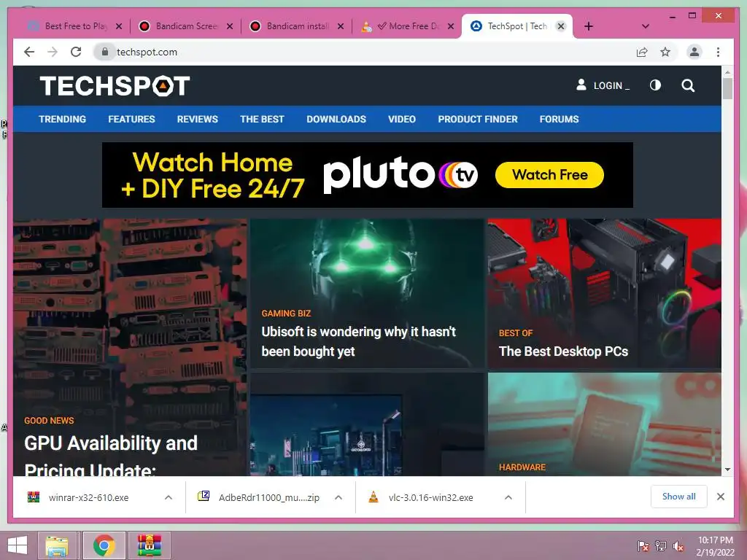This screenshot has height=560, width=747.
Task: Expand options for AdbeRdr11000 zip download
Action: [338, 497]
